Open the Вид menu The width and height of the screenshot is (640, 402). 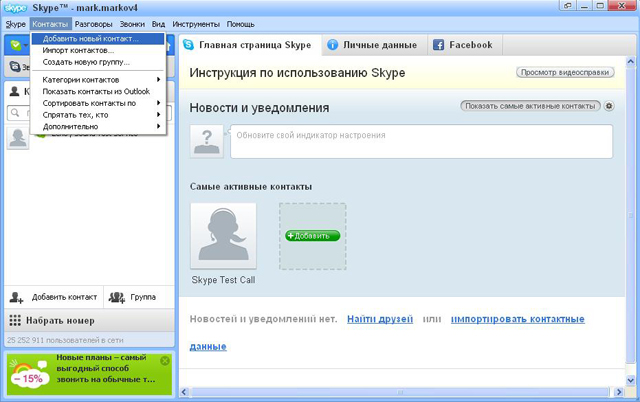point(158,24)
